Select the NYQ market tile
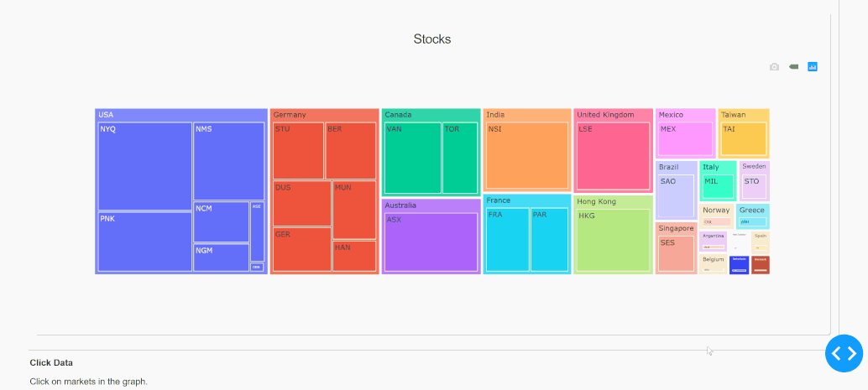The image size is (868, 390). coord(145,166)
